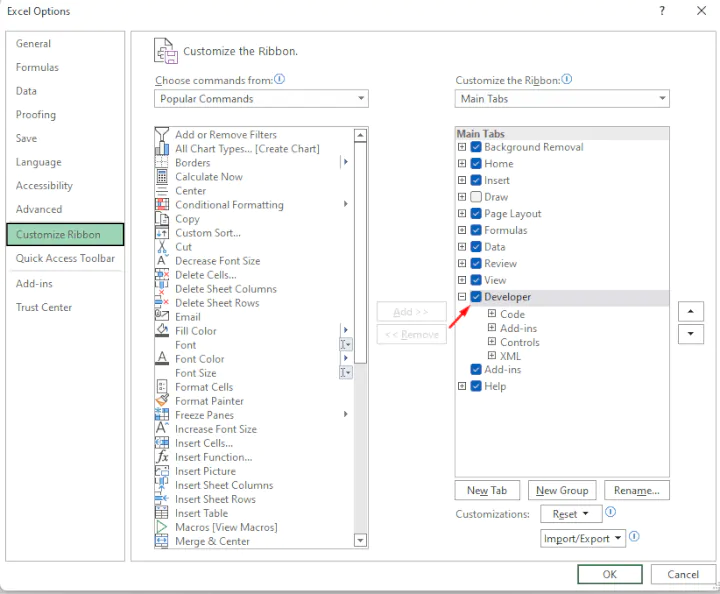
Task: Click the Macros play icon
Action: pos(162,527)
